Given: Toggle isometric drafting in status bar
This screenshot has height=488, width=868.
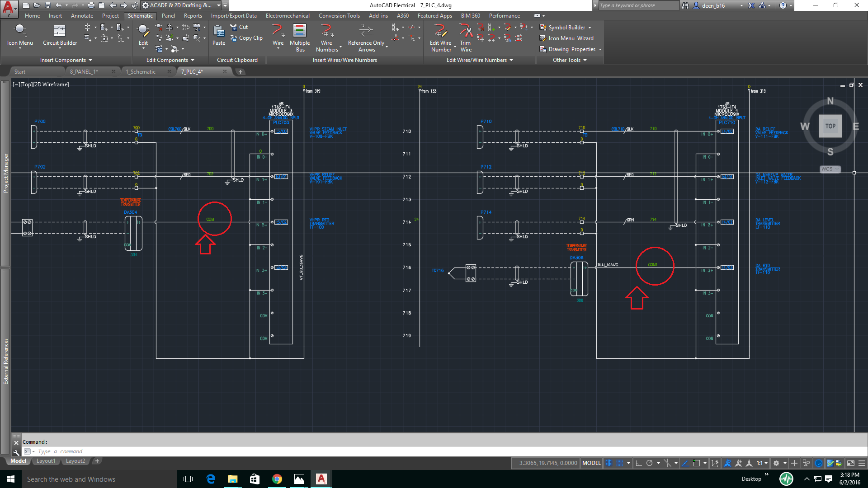Looking at the screenshot, I should click(668, 463).
